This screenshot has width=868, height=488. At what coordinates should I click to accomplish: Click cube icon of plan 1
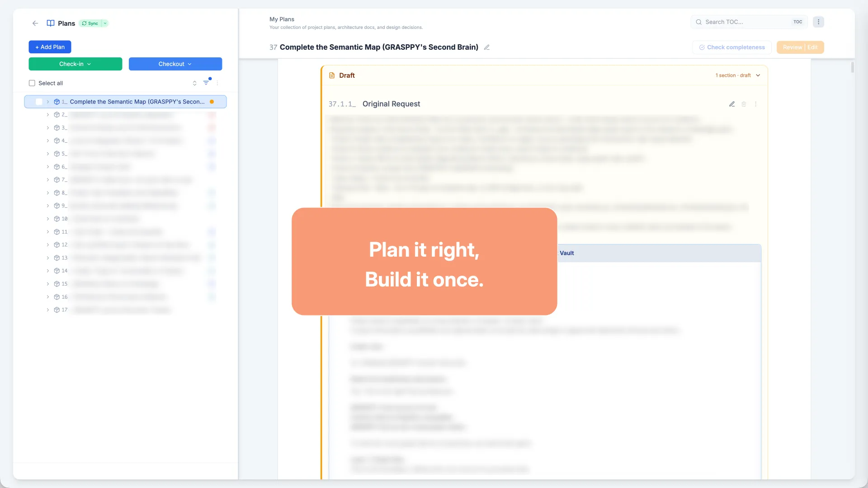point(57,102)
